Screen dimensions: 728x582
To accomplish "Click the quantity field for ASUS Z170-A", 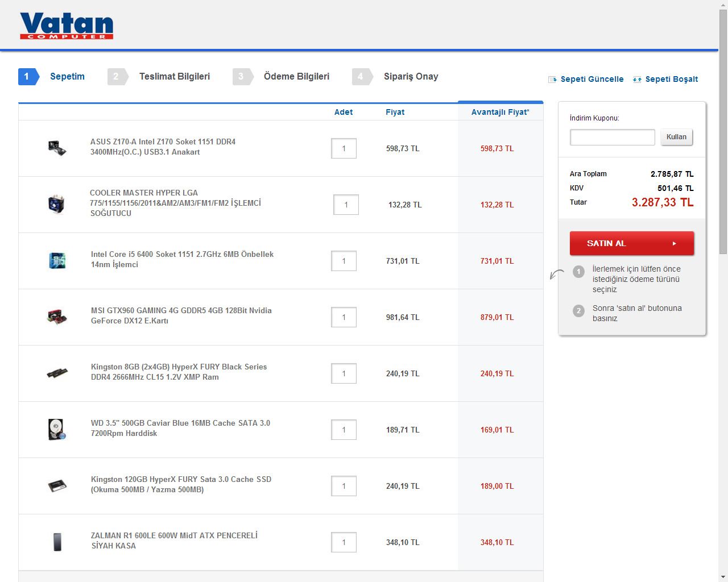I will pyautogui.click(x=344, y=148).
